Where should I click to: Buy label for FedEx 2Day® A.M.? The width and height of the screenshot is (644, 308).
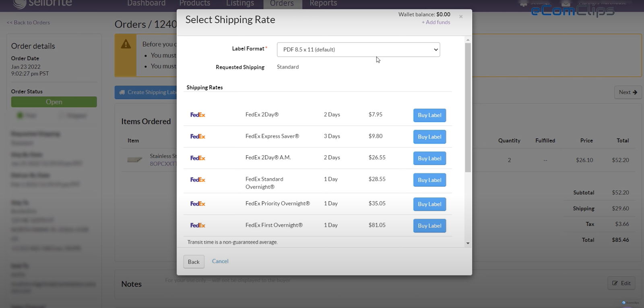coord(429,158)
